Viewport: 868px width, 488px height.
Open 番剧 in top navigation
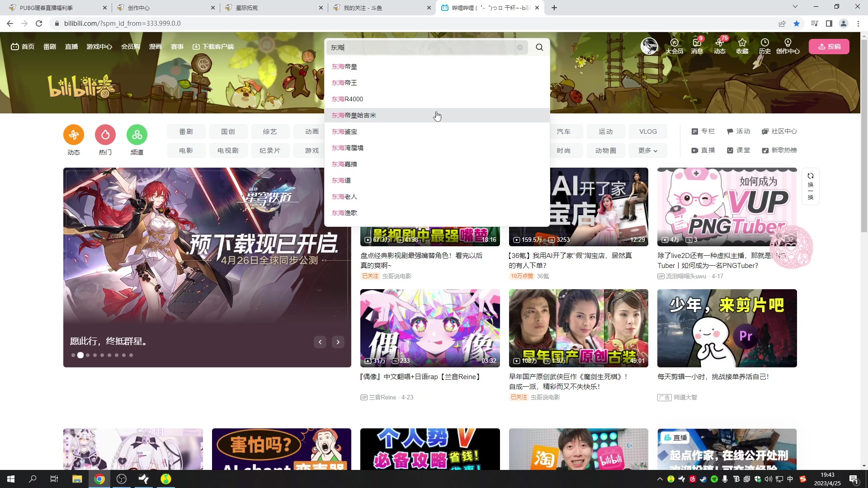(50, 47)
